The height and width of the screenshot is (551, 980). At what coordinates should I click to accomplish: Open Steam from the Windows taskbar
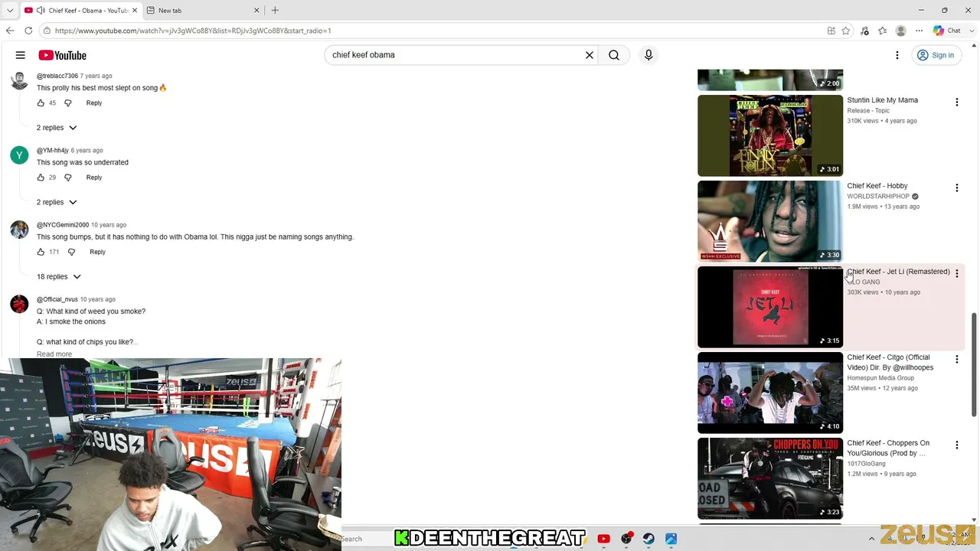tap(648, 539)
